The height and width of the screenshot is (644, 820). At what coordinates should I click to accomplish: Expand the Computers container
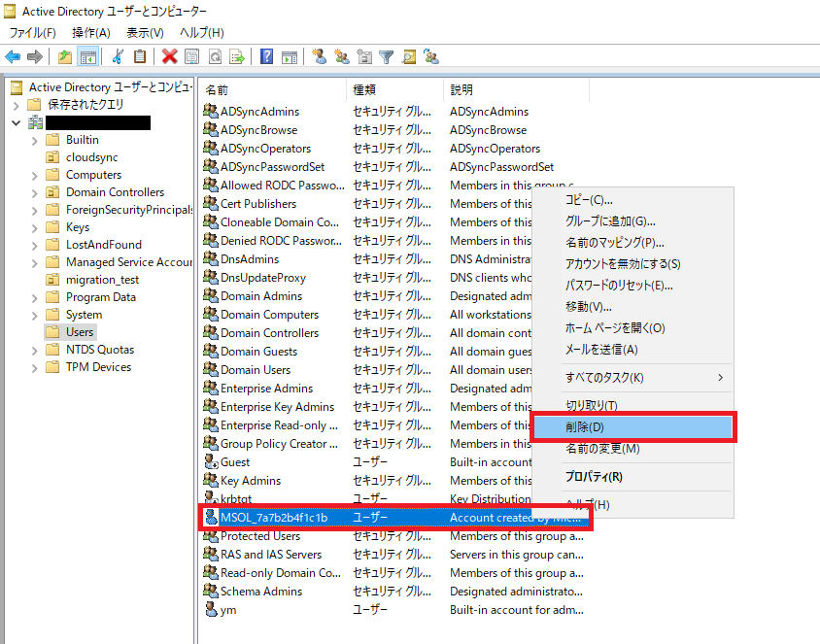coord(35,176)
